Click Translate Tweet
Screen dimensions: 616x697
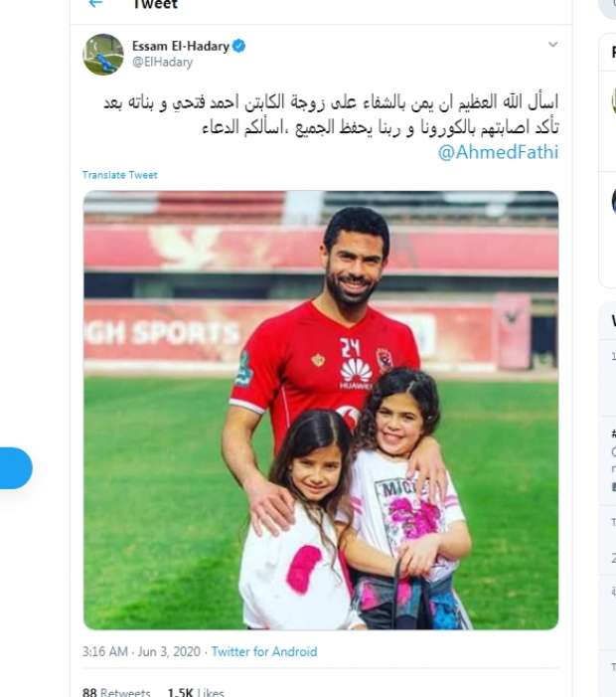point(120,175)
